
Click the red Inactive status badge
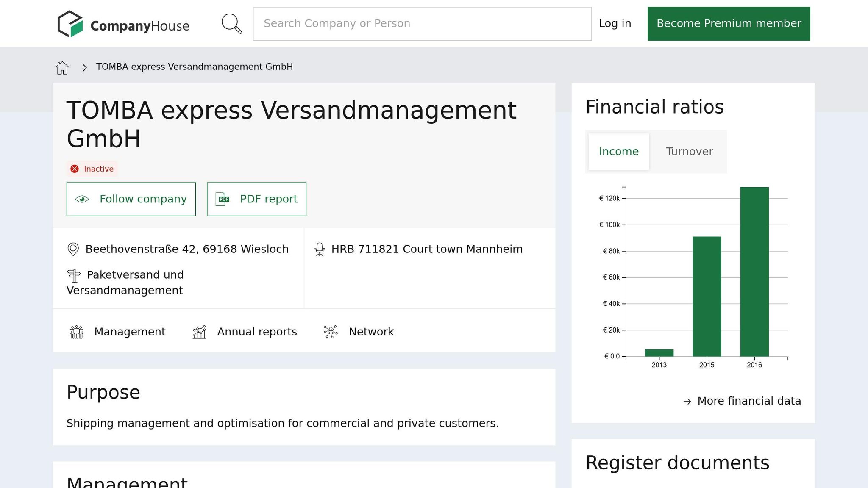tap(92, 169)
